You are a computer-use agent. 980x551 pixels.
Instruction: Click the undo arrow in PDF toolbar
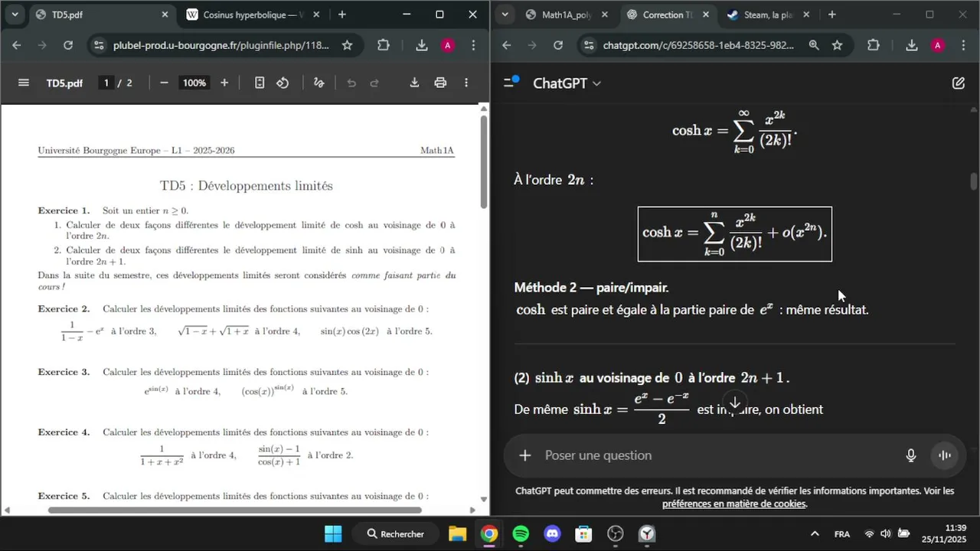coord(351,83)
